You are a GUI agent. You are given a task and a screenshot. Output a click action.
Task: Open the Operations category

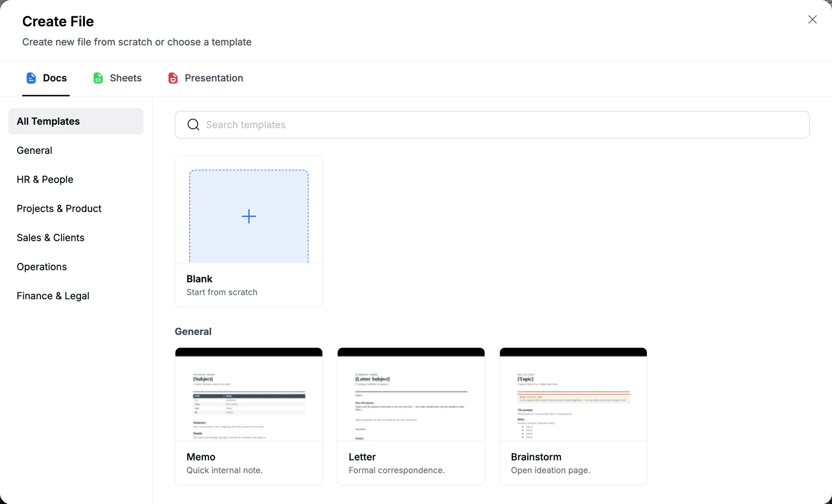coord(76,267)
